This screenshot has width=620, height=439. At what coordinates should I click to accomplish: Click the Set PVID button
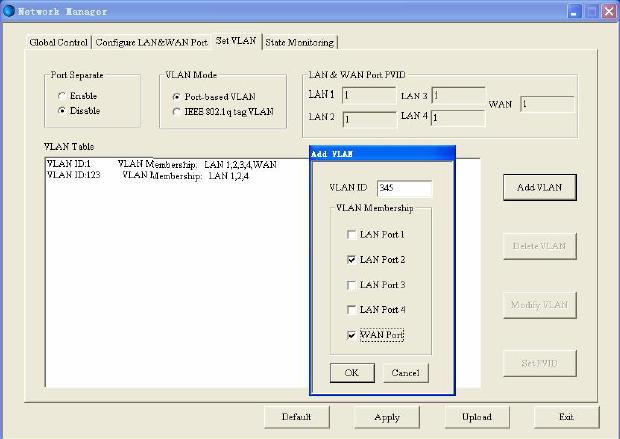(540, 363)
